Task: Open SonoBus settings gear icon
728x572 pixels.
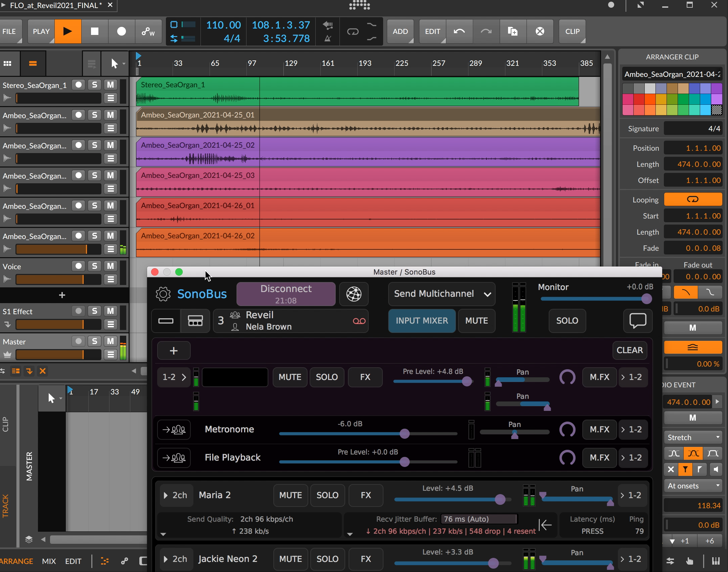Action: pyautogui.click(x=163, y=294)
